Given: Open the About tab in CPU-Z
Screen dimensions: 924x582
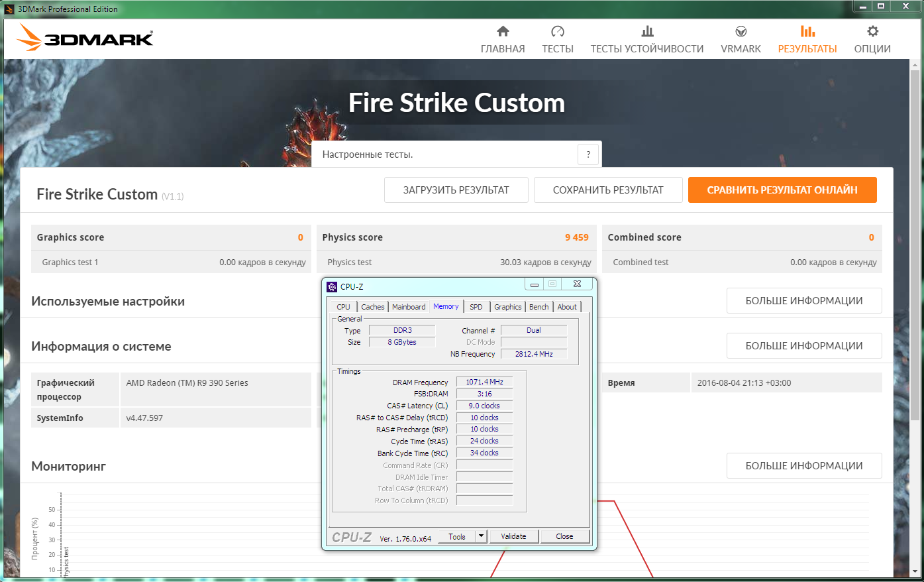Looking at the screenshot, I should click(567, 307).
